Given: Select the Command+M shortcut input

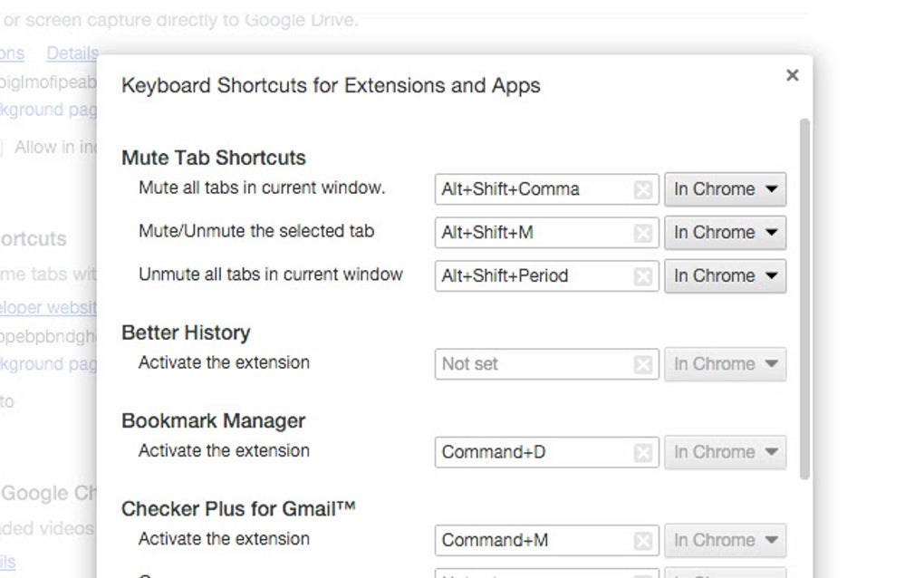Looking at the screenshot, I should [534, 539].
